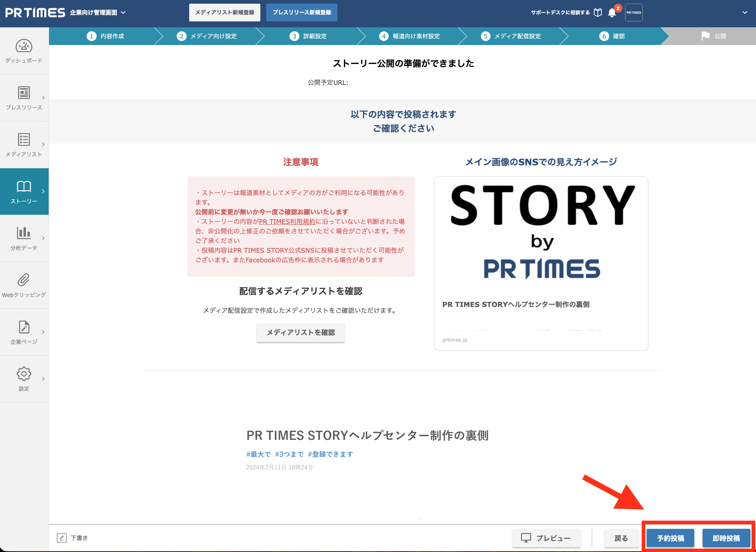Click the #最大で hashtag
Image resolution: width=756 pixels, height=552 pixels.
pyautogui.click(x=259, y=454)
